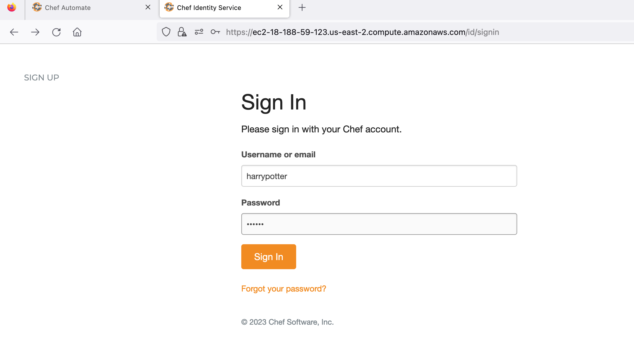Open the site permissions icon
Viewport: 634px width, 364px height.
click(199, 32)
